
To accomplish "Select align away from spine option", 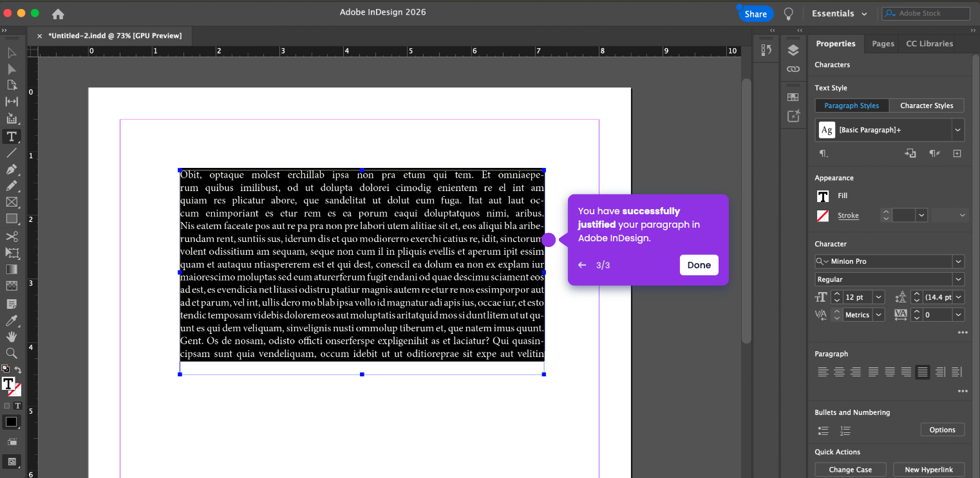I will [956, 372].
